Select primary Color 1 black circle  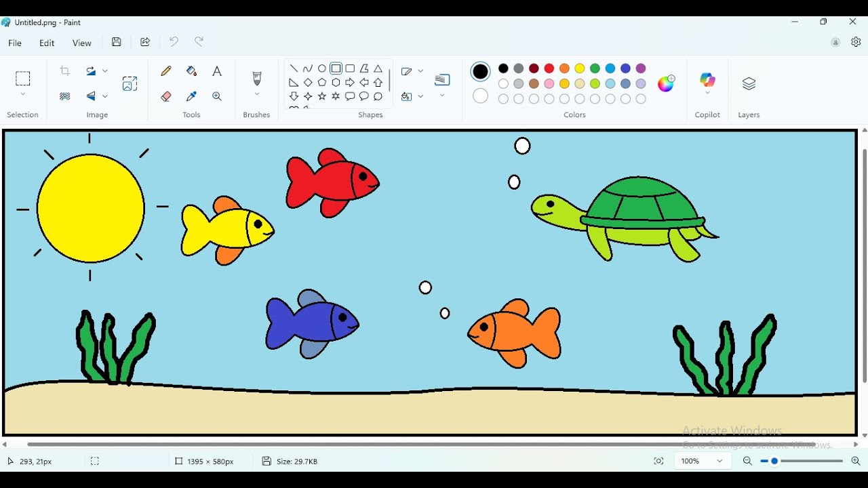click(x=481, y=71)
